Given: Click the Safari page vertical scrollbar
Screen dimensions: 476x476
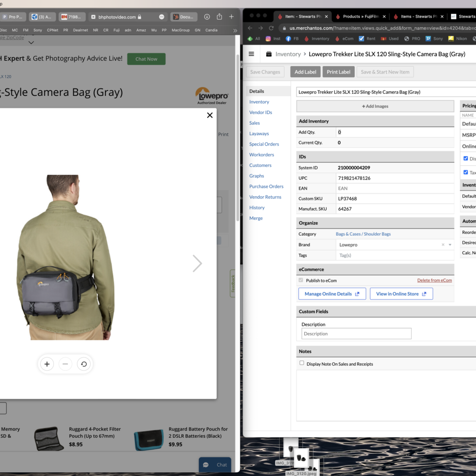Looking at the screenshot, I should tap(238, 138).
